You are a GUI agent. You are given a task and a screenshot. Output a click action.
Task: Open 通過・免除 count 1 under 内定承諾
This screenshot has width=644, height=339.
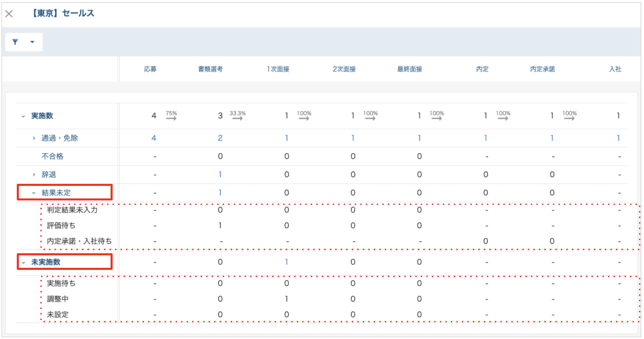tap(552, 138)
